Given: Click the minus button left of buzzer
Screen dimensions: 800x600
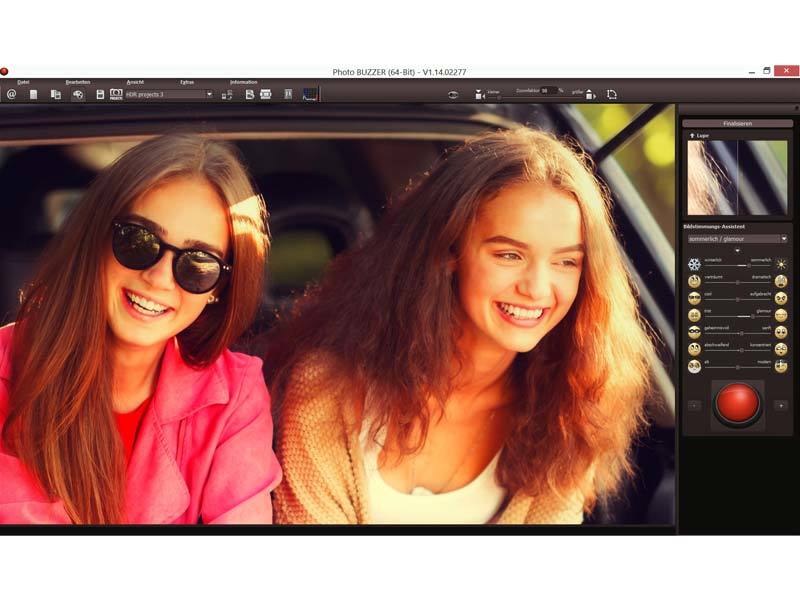Looking at the screenshot, I should coord(694,406).
